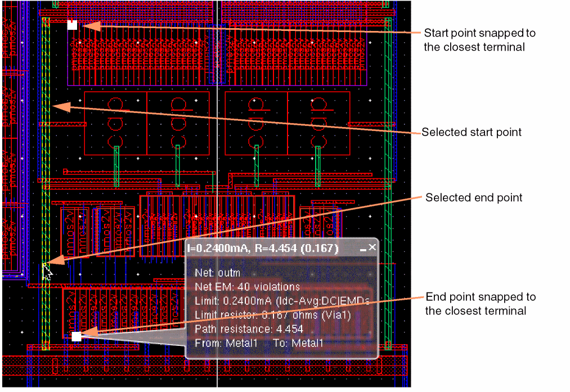Click the white start terminal marker square

click(x=73, y=25)
